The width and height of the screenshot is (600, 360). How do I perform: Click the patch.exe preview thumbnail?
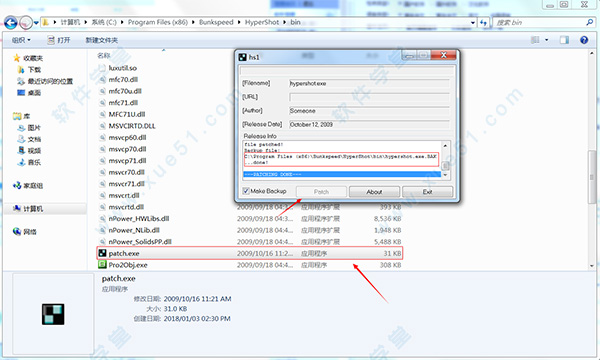tap(53, 314)
